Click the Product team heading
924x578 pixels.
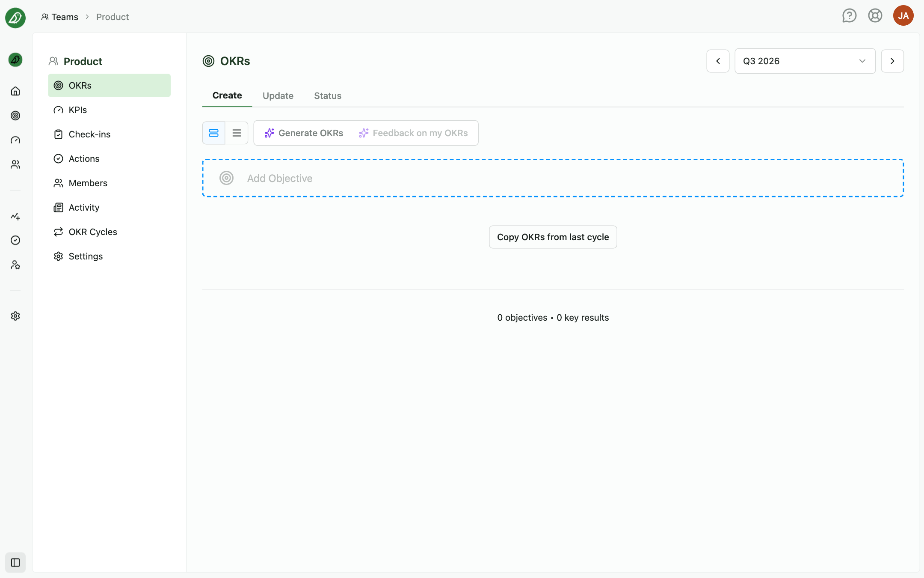pyautogui.click(x=83, y=61)
